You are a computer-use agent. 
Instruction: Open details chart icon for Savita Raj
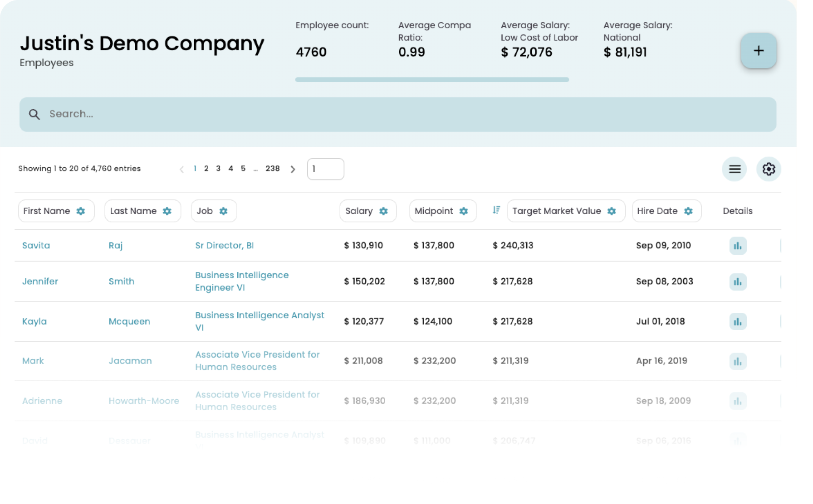[738, 246]
